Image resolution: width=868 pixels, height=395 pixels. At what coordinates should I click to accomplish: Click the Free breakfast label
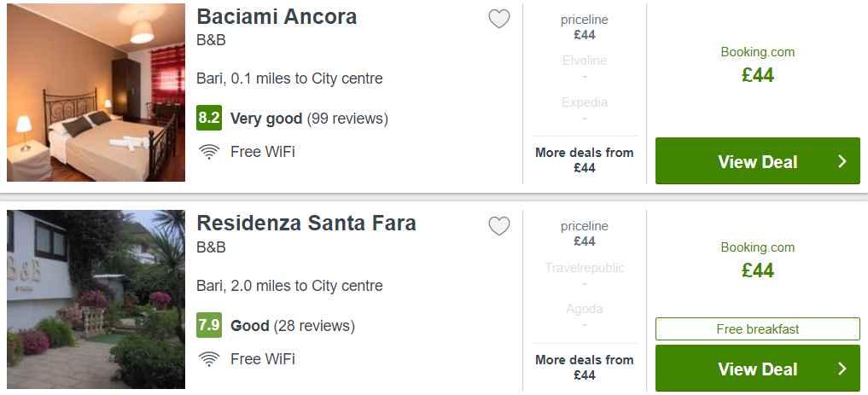(757, 329)
